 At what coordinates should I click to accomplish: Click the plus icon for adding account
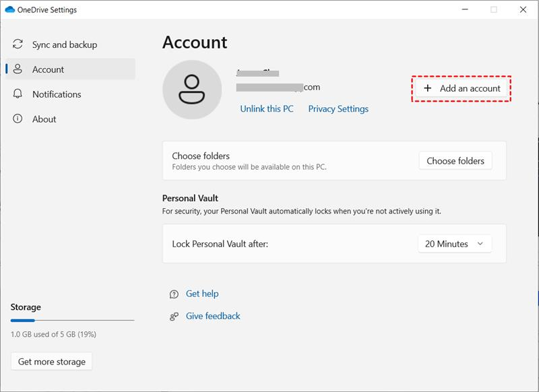427,88
